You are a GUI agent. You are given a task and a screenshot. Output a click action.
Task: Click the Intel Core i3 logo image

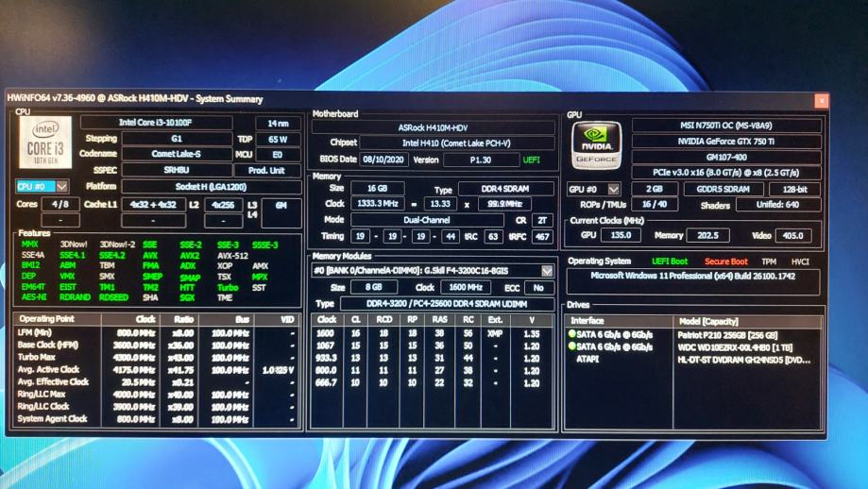click(x=45, y=143)
